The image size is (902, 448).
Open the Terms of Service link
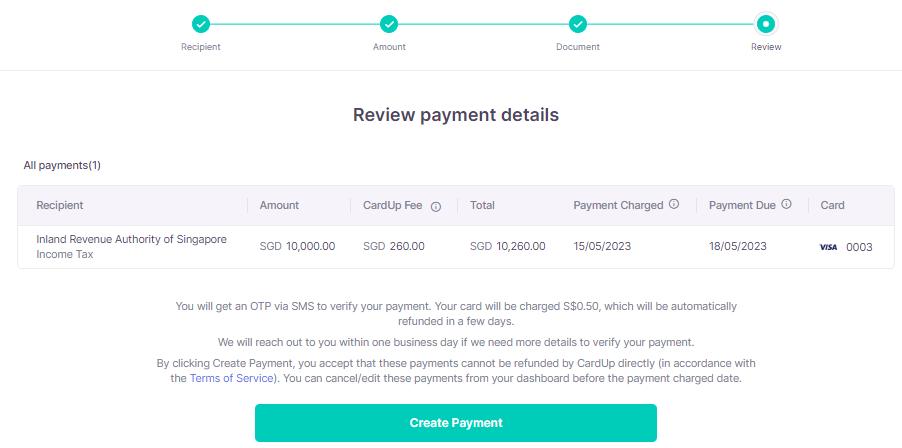228,378
